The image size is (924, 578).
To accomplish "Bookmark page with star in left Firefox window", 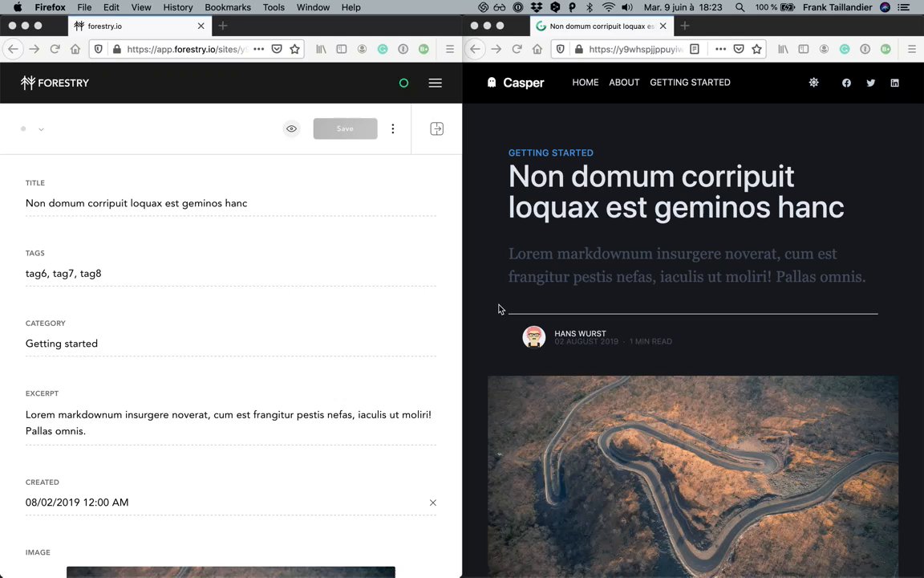I will click(294, 49).
